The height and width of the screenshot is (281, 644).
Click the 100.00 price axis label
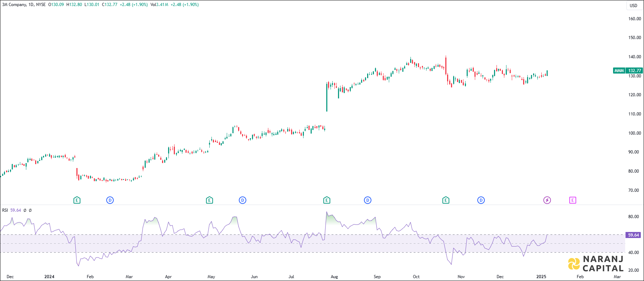coord(635,133)
